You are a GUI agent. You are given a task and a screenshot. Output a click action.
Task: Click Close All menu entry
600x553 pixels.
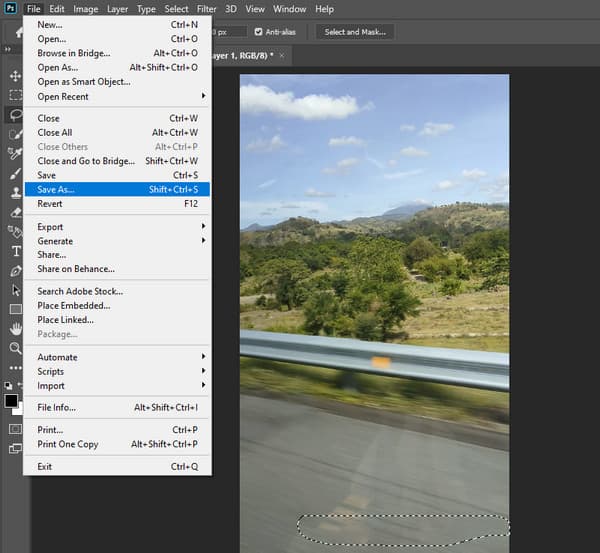[117, 132]
